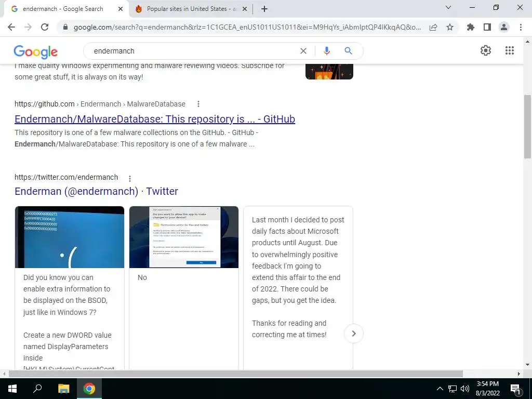Click the Google logo
Viewport: 532px width, 399px height.
click(36, 51)
